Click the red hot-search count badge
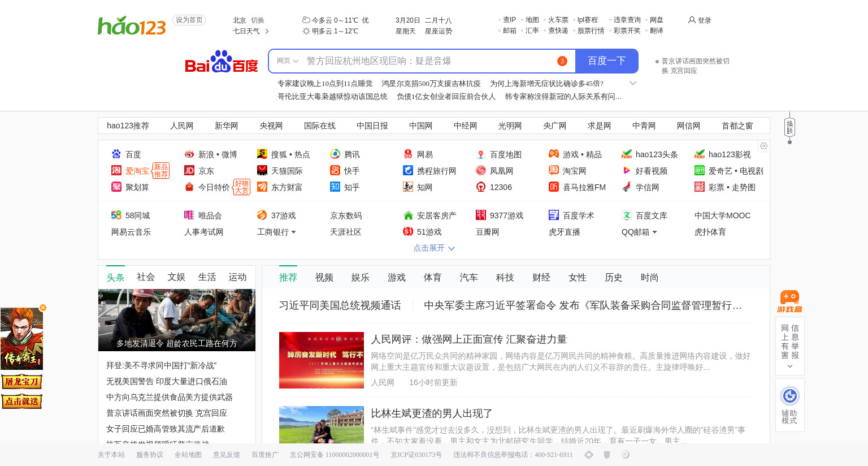Screen dimensions: 868x466 562,61
